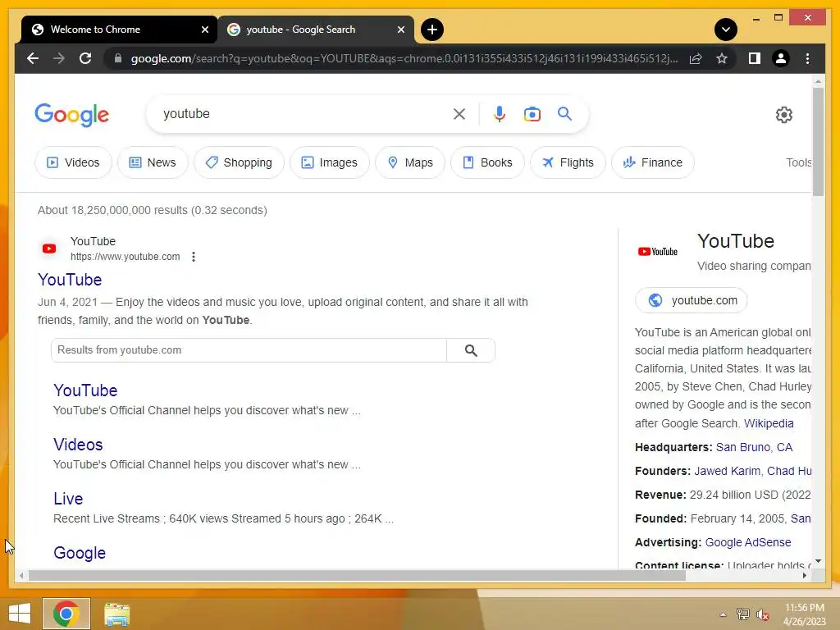This screenshot has width=840, height=630.
Task: Open the Chrome profile avatar
Action: [x=781, y=58]
